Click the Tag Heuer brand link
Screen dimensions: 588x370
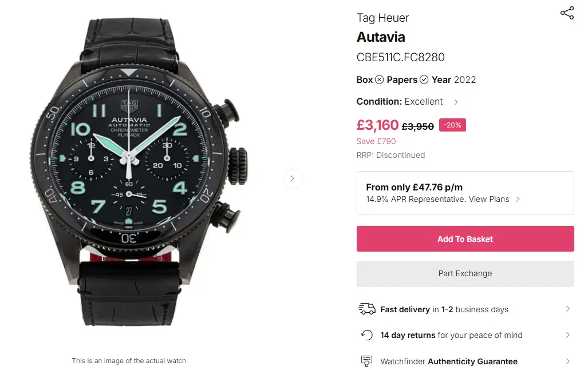382,18
